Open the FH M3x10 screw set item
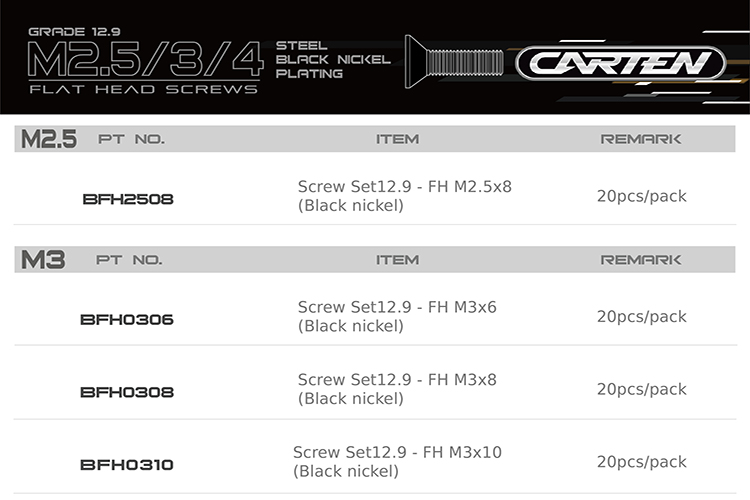The height and width of the screenshot is (500, 750). click(x=397, y=462)
